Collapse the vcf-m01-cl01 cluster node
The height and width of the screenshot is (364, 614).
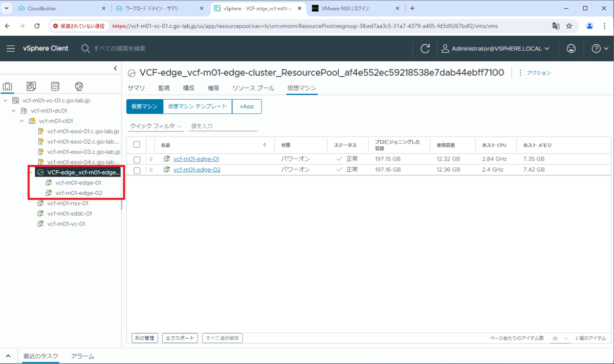click(22, 121)
